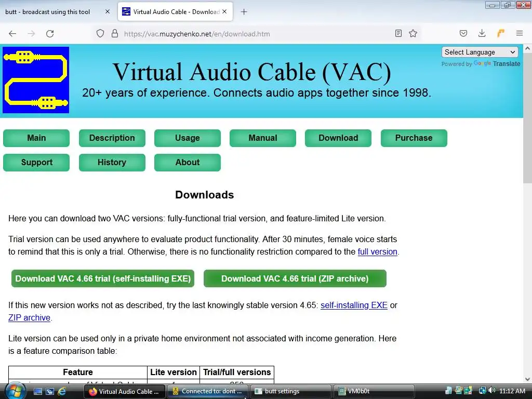The width and height of the screenshot is (532, 399).
Task: Click the forward navigation arrow
Action: (x=31, y=34)
